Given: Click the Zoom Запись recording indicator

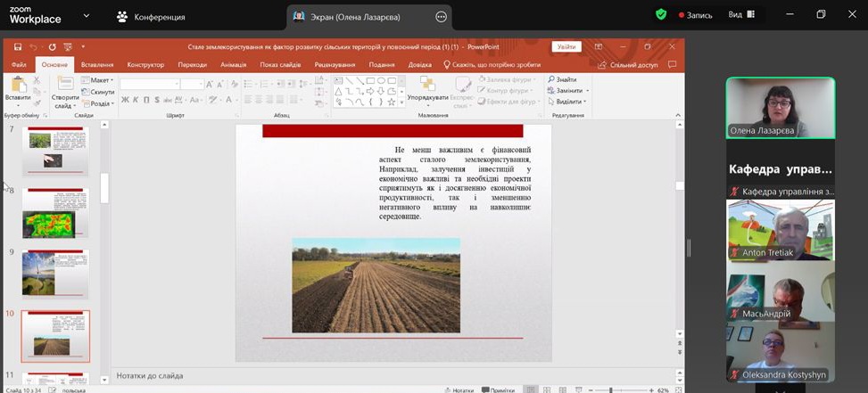Looking at the screenshot, I should (x=695, y=15).
